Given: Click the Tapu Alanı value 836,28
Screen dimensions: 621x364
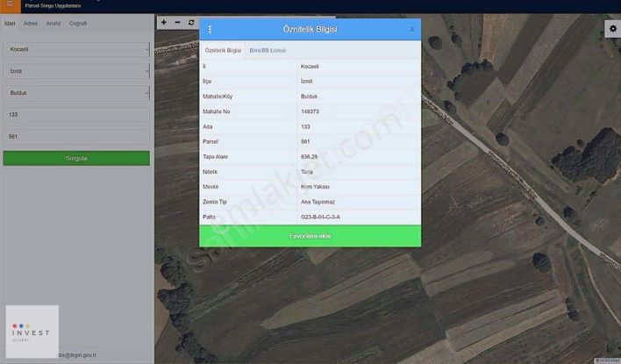Looking at the screenshot, I should [x=310, y=157].
